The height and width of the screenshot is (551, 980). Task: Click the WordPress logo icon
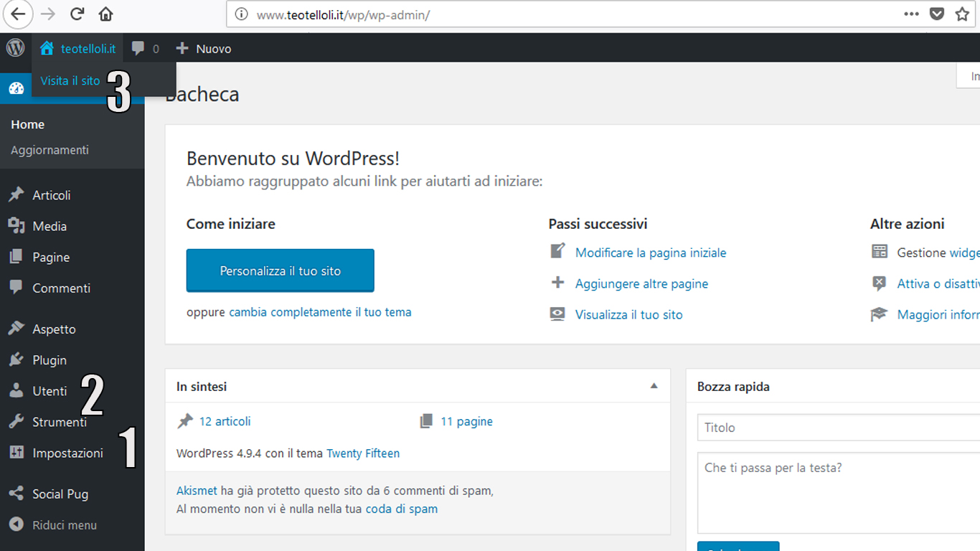[x=15, y=48]
